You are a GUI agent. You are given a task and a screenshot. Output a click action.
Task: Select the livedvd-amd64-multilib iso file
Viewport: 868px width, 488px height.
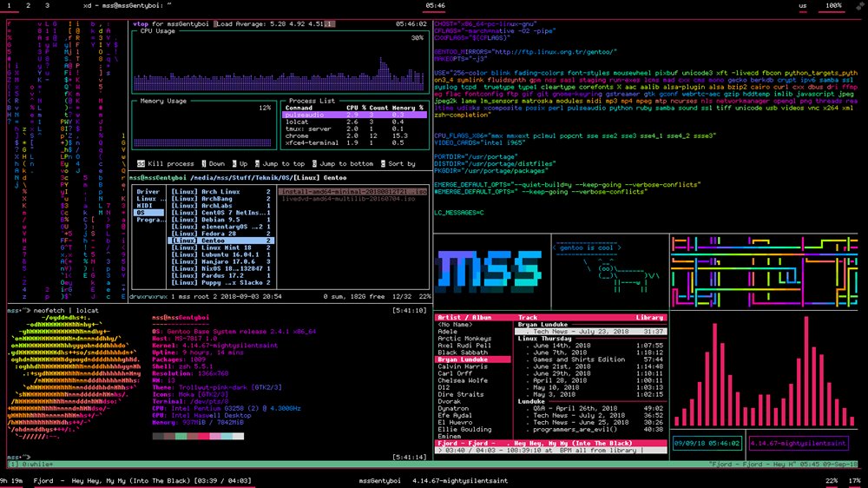[349, 198]
